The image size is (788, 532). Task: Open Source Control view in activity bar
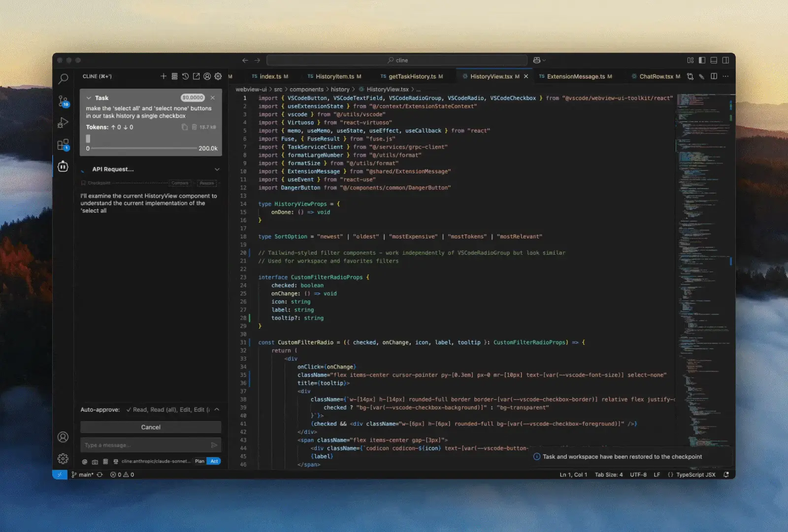click(x=63, y=101)
